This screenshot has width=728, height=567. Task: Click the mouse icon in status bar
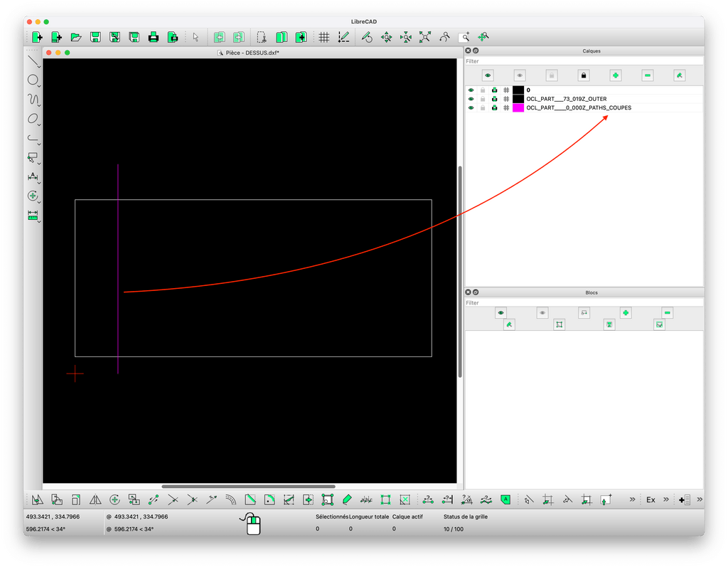tap(251, 524)
